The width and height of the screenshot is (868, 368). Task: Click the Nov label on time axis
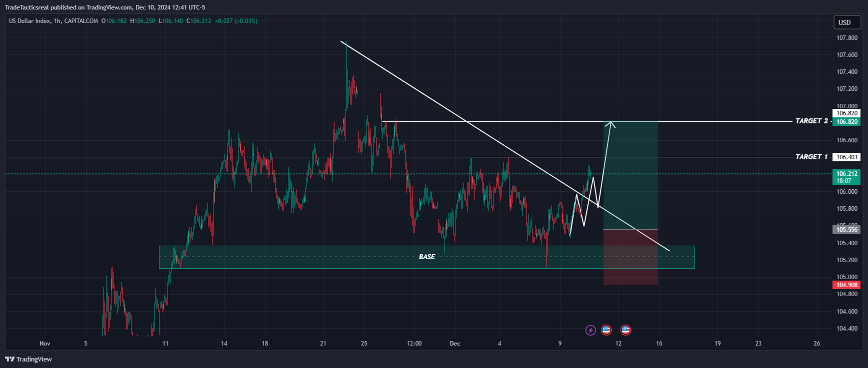point(45,344)
